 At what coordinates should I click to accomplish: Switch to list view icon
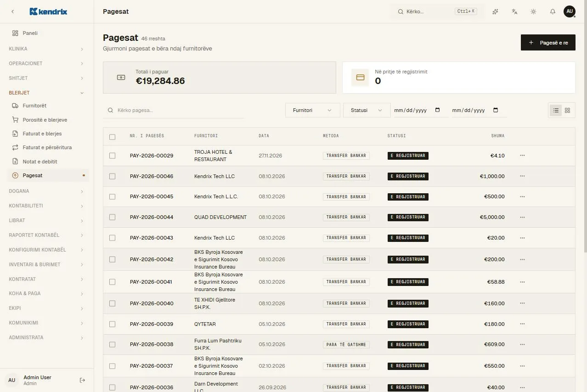tap(556, 110)
